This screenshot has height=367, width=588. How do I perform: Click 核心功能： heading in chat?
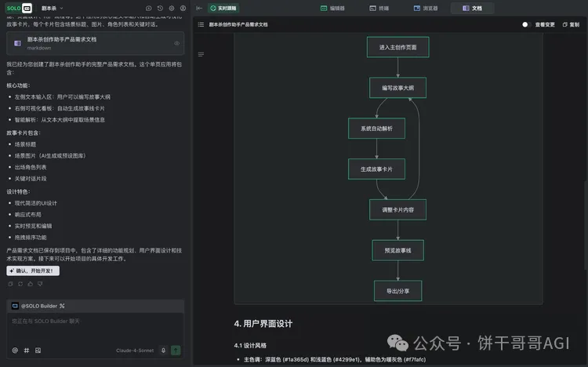point(18,85)
